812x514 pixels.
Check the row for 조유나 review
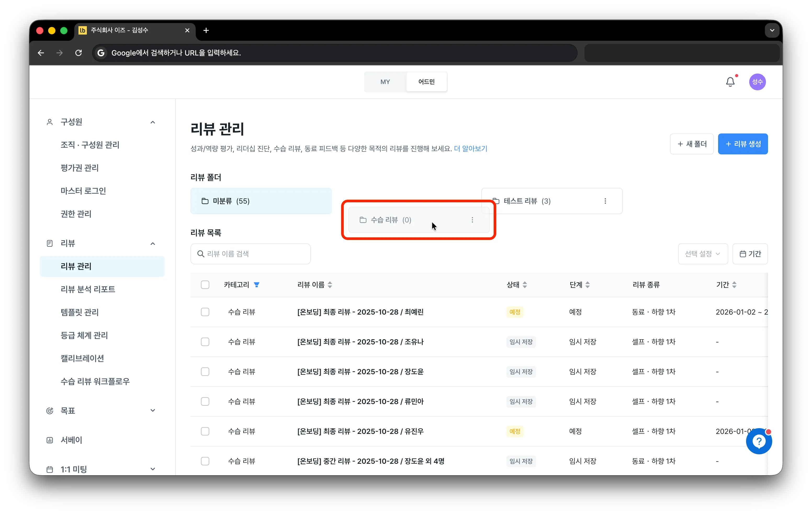[205, 342]
